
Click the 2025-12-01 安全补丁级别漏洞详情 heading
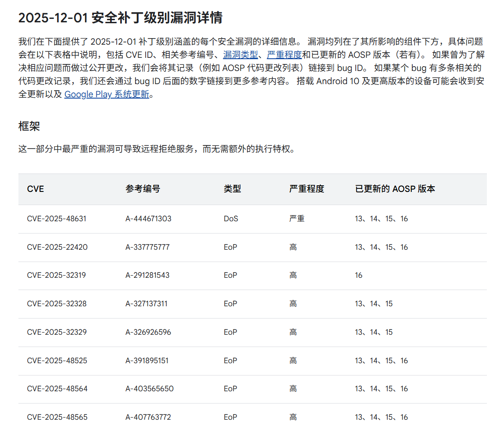coord(120,18)
